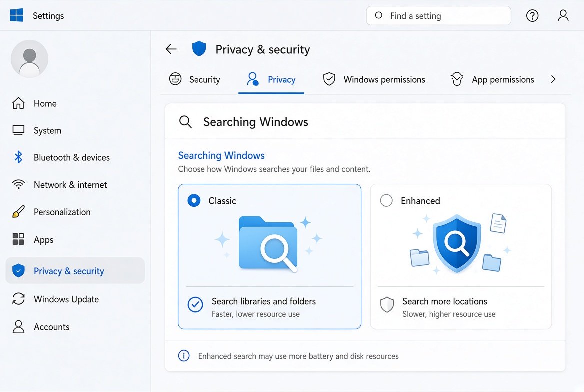The width and height of the screenshot is (584, 392).
Task: Open the Windows permissions tab
Action: (x=374, y=79)
